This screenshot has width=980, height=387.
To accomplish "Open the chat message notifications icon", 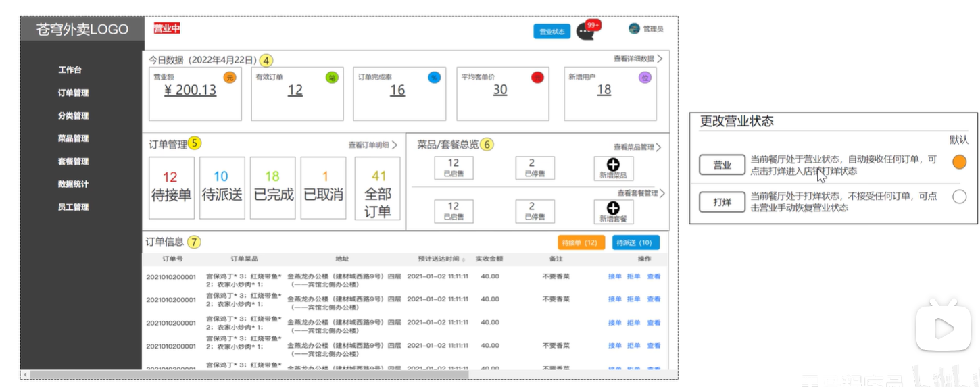I will 585,32.
